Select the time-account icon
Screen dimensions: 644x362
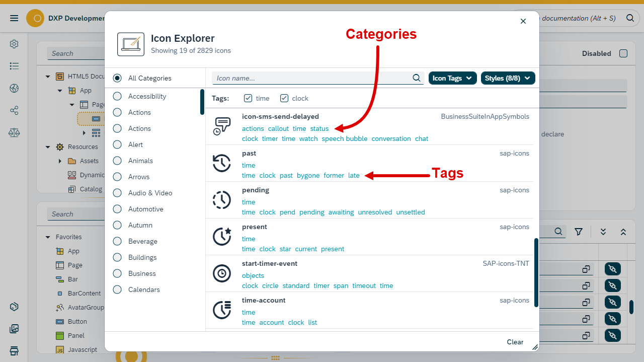coord(222,310)
